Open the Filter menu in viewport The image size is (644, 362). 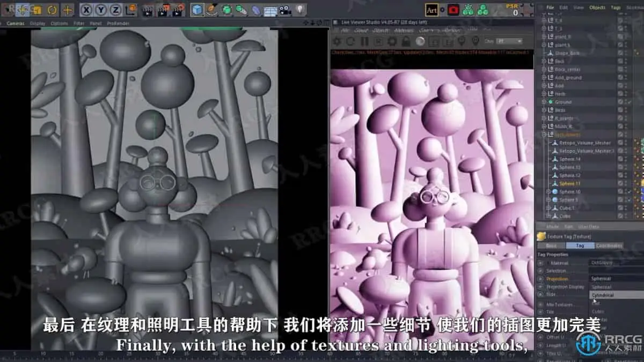click(79, 24)
